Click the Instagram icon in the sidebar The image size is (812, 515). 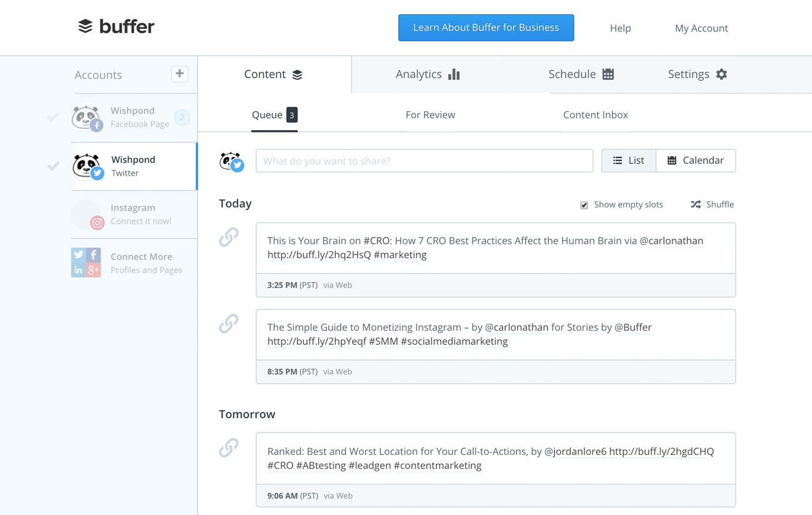(x=97, y=222)
